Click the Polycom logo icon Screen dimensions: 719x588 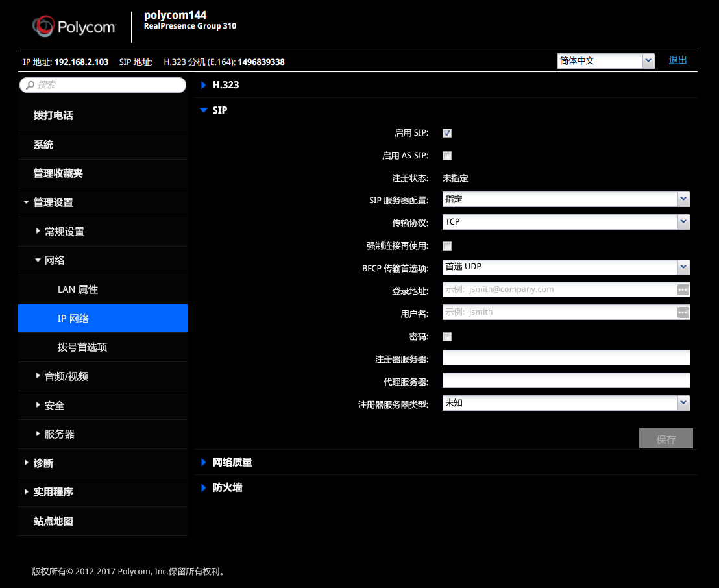pos(44,27)
